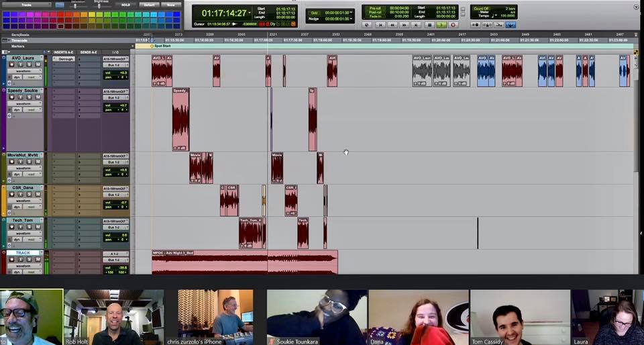Click the Grid indicator button

[314, 13]
